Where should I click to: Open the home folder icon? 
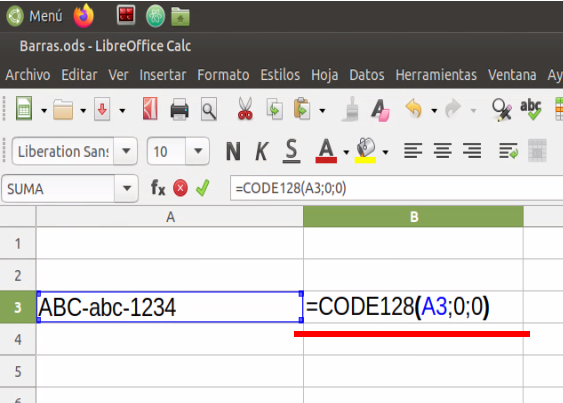click(x=180, y=17)
